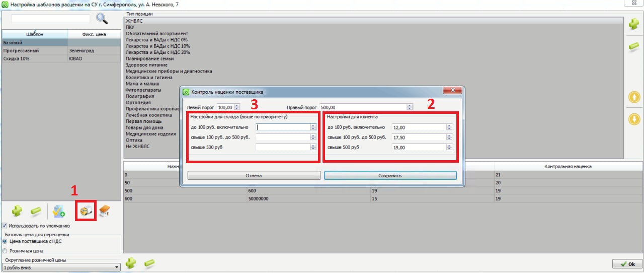Click the house icon beside the truck
The height and width of the screenshot is (273, 644).
click(104, 211)
